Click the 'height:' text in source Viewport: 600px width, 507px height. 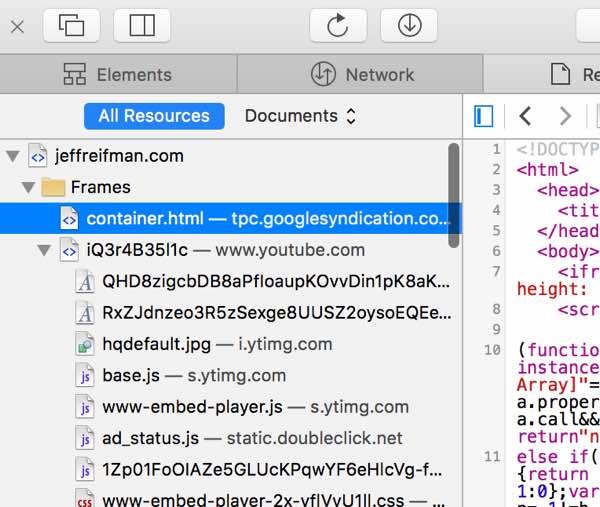click(x=552, y=289)
